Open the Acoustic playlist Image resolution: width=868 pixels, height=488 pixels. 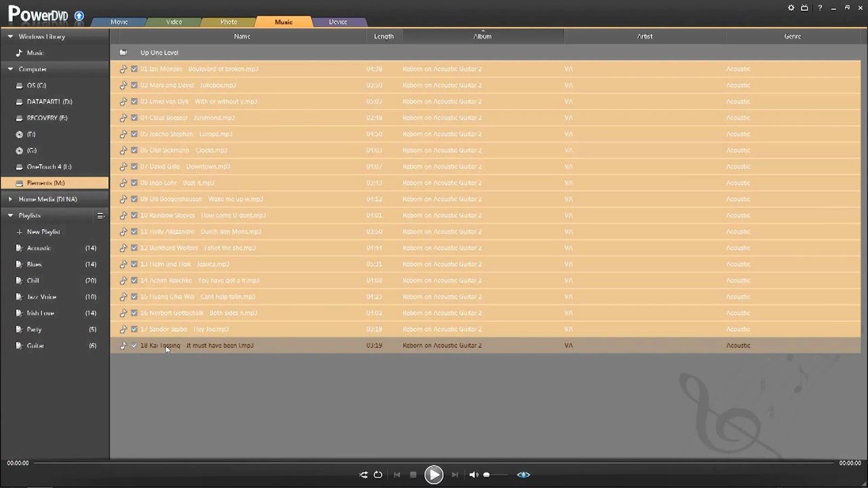39,248
